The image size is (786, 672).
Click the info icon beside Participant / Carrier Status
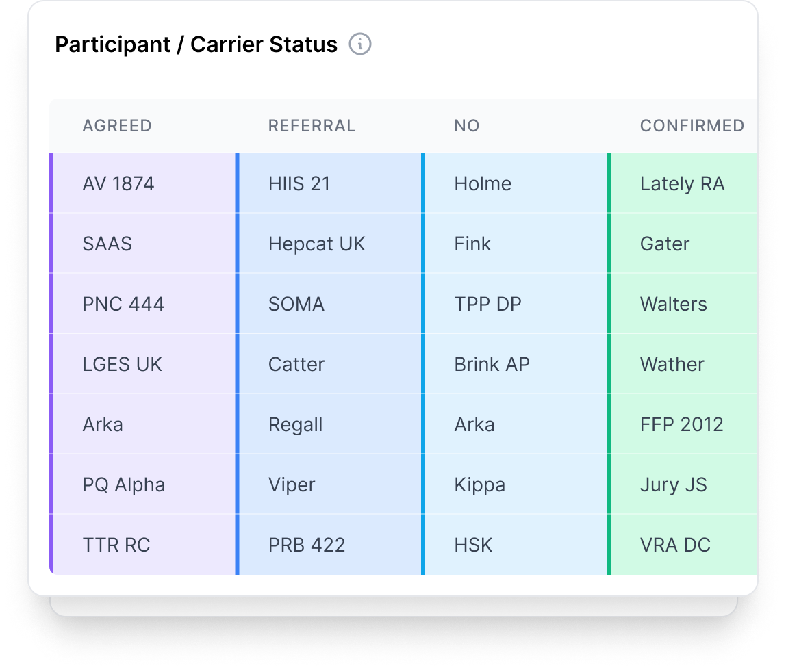point(361,44)
